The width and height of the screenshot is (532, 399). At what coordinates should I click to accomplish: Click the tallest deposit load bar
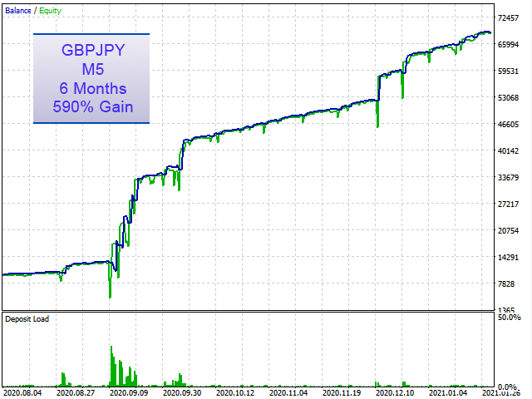(111, 366)
